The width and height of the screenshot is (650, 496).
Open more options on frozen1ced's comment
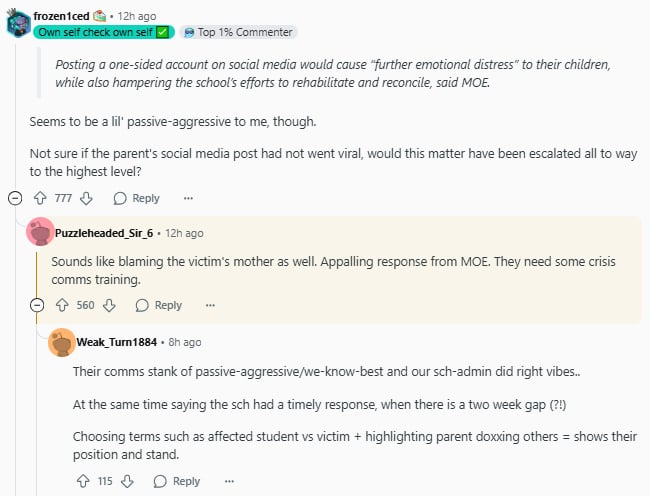(x=188, y=198)
